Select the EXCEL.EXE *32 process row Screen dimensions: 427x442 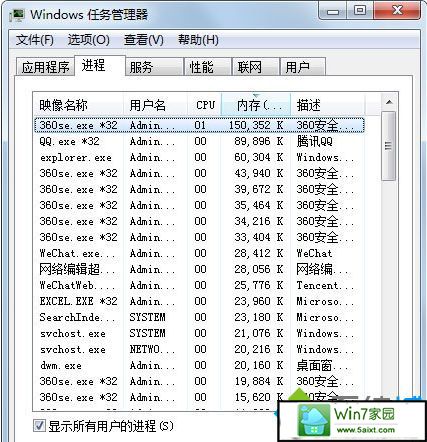point(199,301)
